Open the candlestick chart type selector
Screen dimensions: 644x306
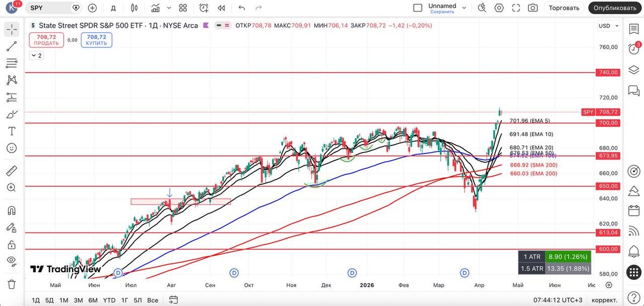(134, 8)
